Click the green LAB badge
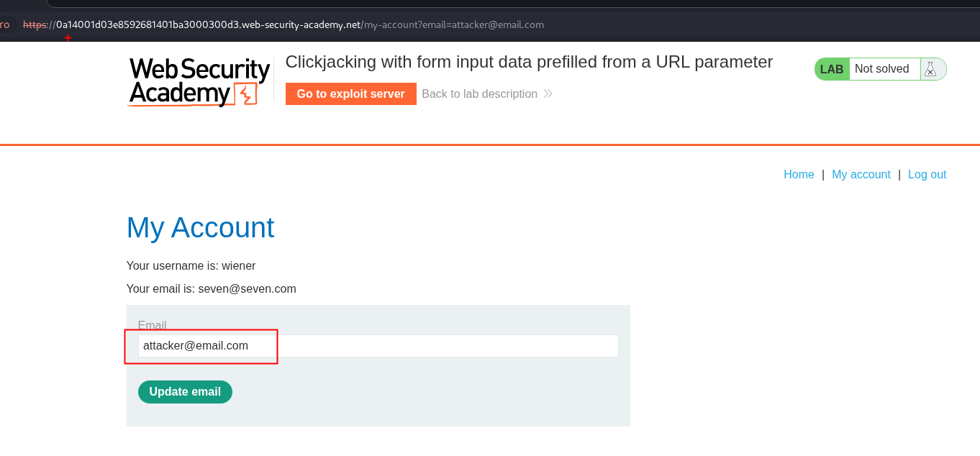The image size is (980, 456). click(832, 69)
